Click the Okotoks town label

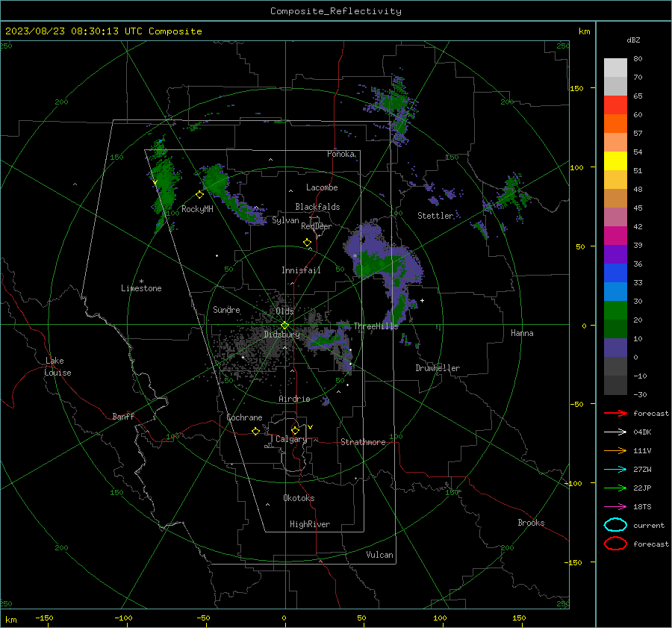(x=299, y=498)
